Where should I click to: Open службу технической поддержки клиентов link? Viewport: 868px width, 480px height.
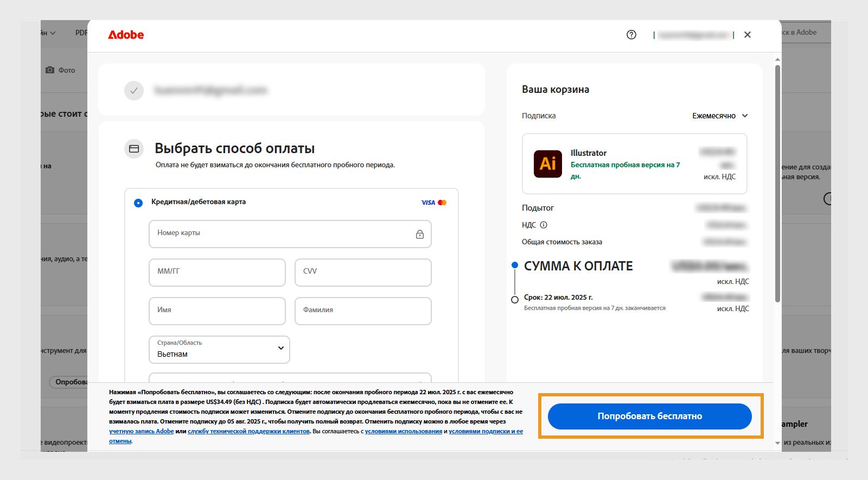point(248,431)
